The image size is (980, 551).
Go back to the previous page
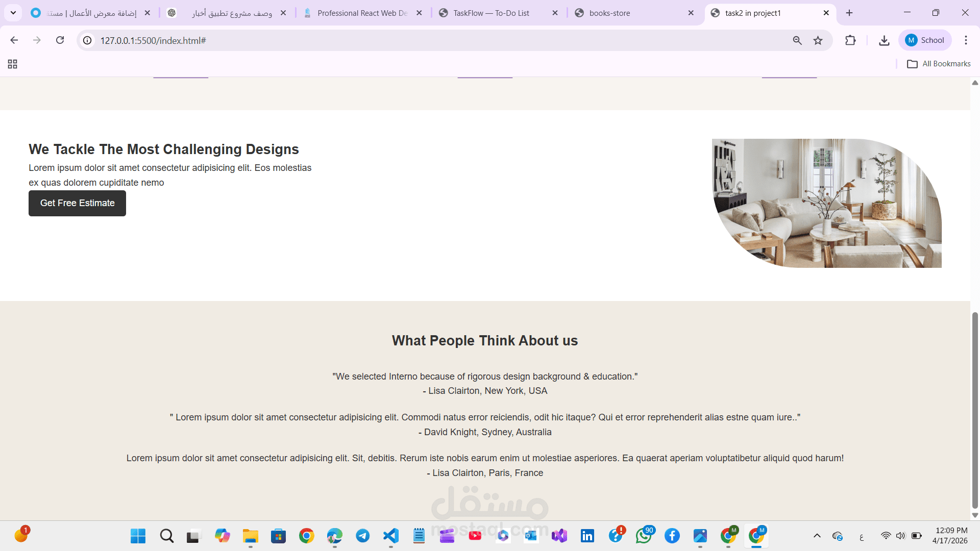click(14, 40)
